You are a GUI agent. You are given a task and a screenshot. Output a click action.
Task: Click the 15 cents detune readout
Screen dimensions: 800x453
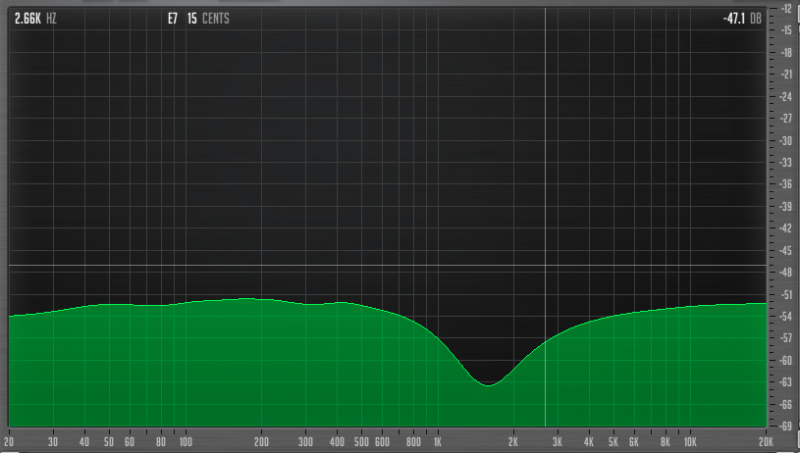(207, 18)
